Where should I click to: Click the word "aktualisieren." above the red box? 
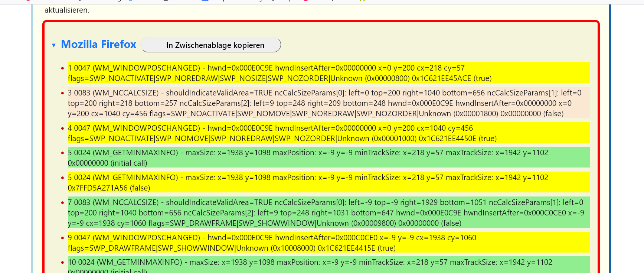[67, 10]
